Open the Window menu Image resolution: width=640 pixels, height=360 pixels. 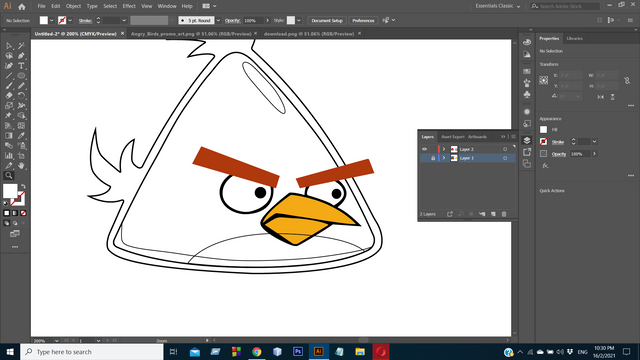click(167, 6)
